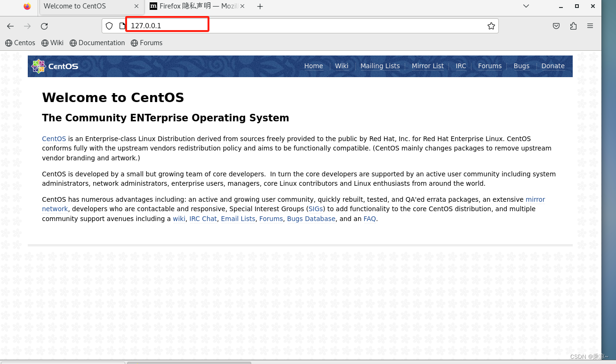The width and height of the screenshot is (616, 364).
Task: Open the shield tracking protection icon
Action: pyautogui.click(x=109, y=26)
